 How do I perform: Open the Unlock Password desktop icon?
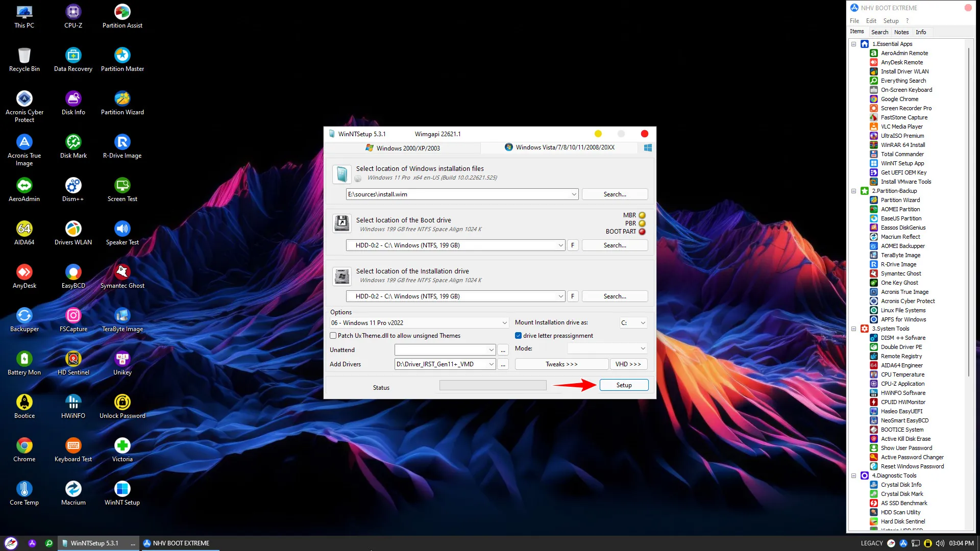pyautogui.click(x=122, y=402)
